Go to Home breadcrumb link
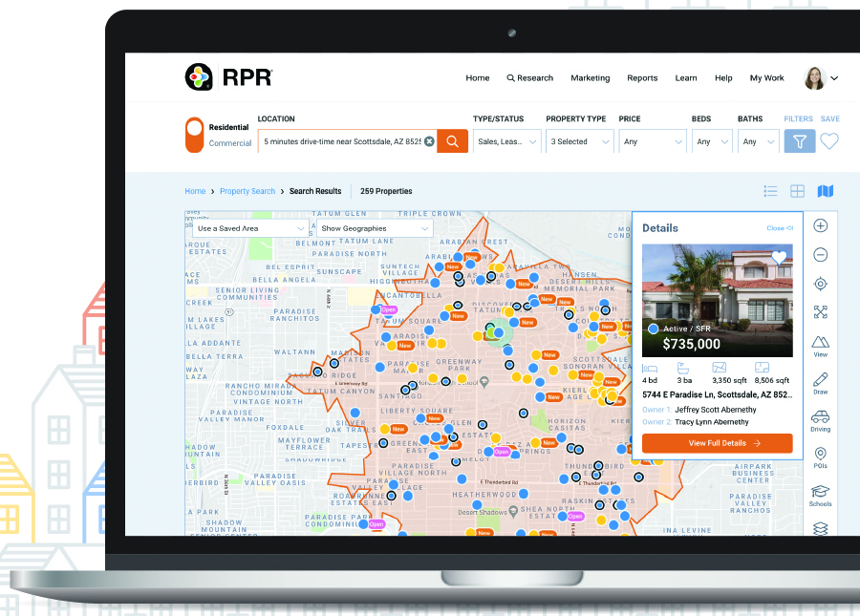The height and width of the screenshot is (616, 860). [x=195, y=191]
